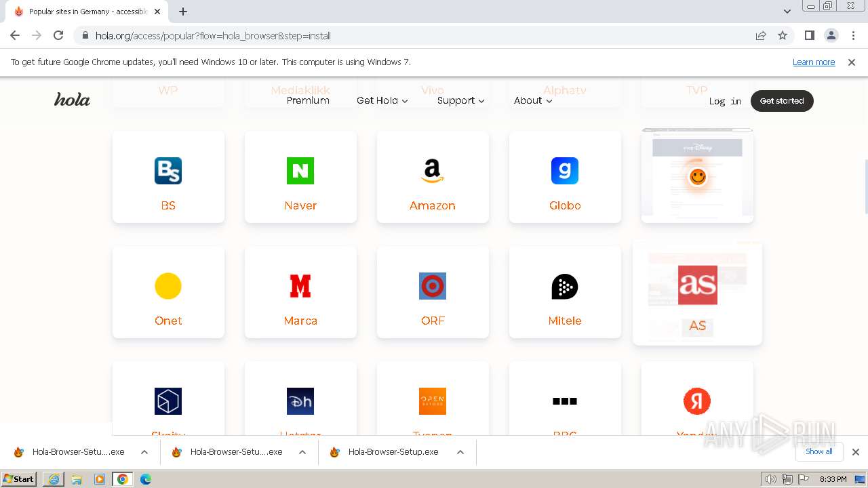This screenshot has height=488, width=868.
Task: Go back to the previous page
Action: tap(15, 35)
